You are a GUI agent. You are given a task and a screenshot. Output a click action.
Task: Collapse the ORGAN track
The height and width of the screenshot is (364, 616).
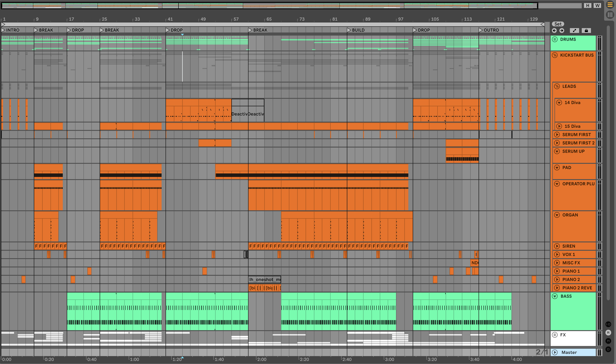coord(557,215)
